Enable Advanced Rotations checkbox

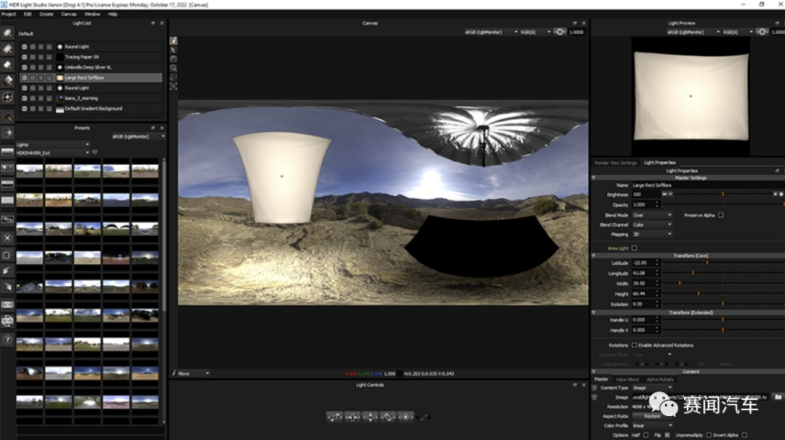[x=634, y=345]
